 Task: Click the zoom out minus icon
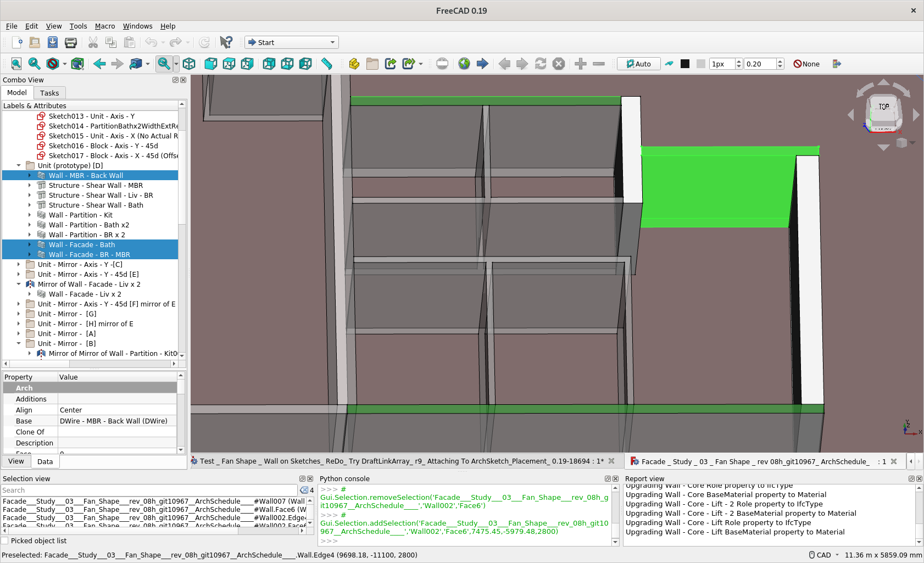point(599,64)
